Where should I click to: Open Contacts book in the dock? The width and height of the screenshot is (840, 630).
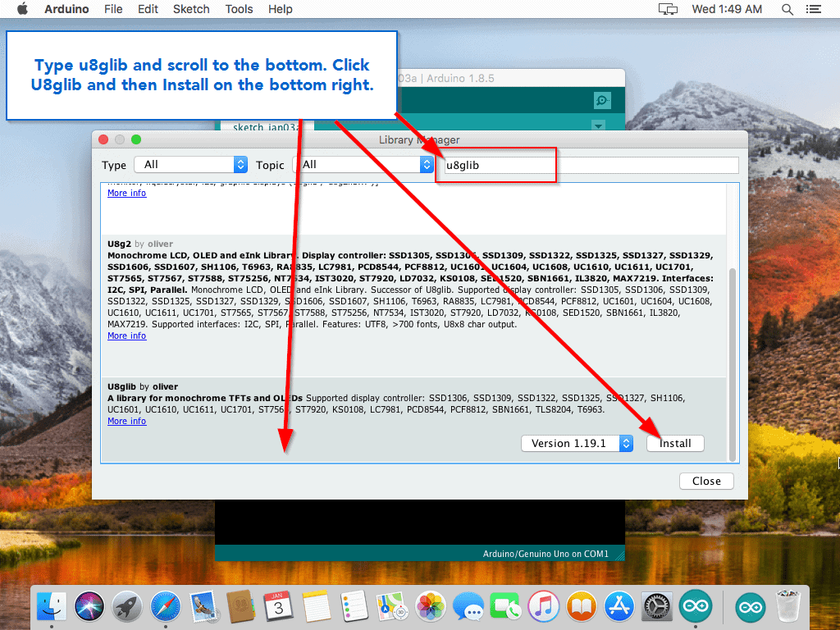point(240,607)
